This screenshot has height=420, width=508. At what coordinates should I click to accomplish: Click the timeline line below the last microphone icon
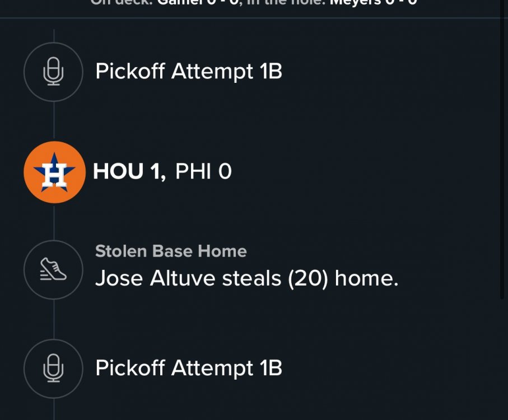(x=54, y=409)
